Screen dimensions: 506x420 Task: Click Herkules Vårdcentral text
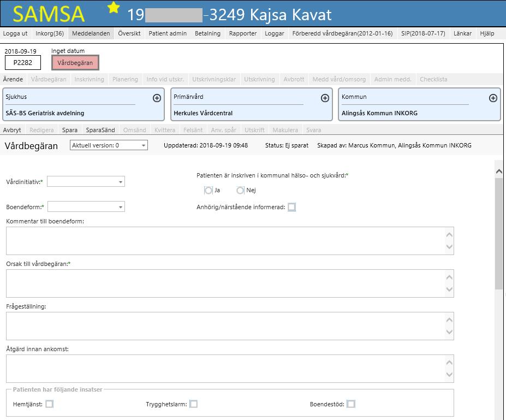pyautogui.click(x=203, y=113)
